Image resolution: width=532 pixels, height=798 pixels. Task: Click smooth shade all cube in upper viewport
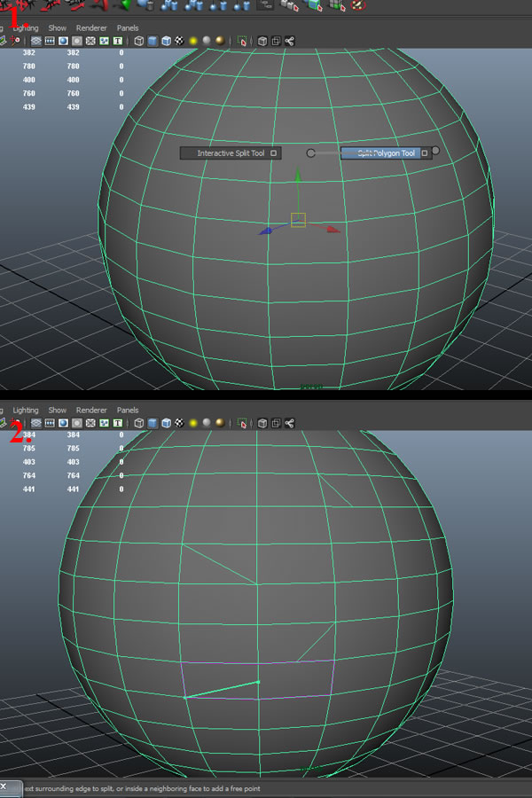tap(153, 41)
